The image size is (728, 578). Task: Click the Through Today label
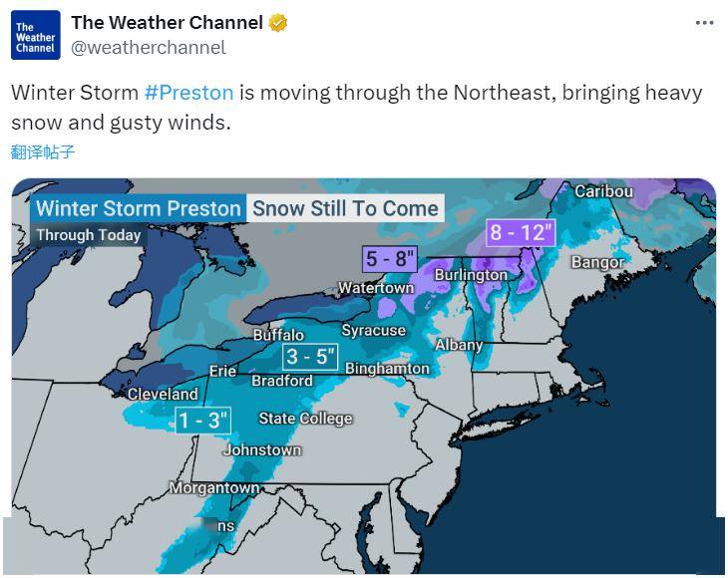click(89, 235)
